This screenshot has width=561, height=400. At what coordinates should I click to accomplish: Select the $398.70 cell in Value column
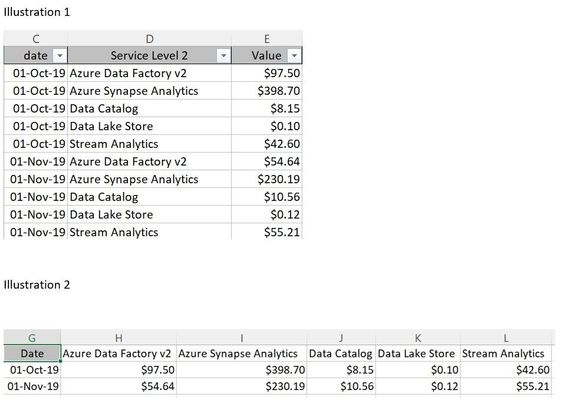267,91
